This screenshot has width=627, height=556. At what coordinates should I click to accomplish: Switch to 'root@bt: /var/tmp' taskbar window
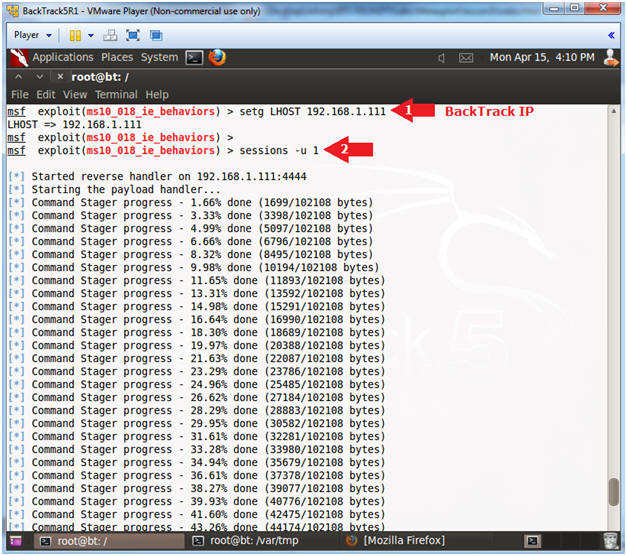246,541
